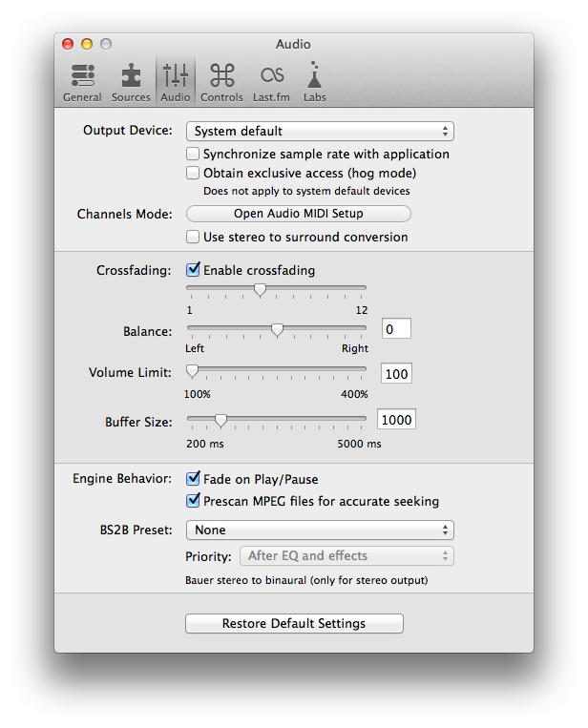This screenshot has height=728, width=588.
Task: Enable exclusive access hog mode
Action: point(193,173)
